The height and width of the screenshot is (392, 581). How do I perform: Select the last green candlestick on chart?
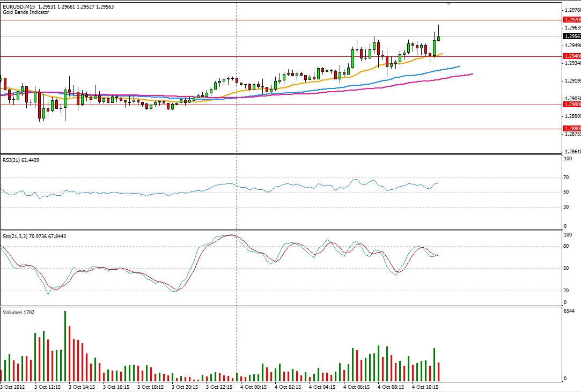coord(438,38)
